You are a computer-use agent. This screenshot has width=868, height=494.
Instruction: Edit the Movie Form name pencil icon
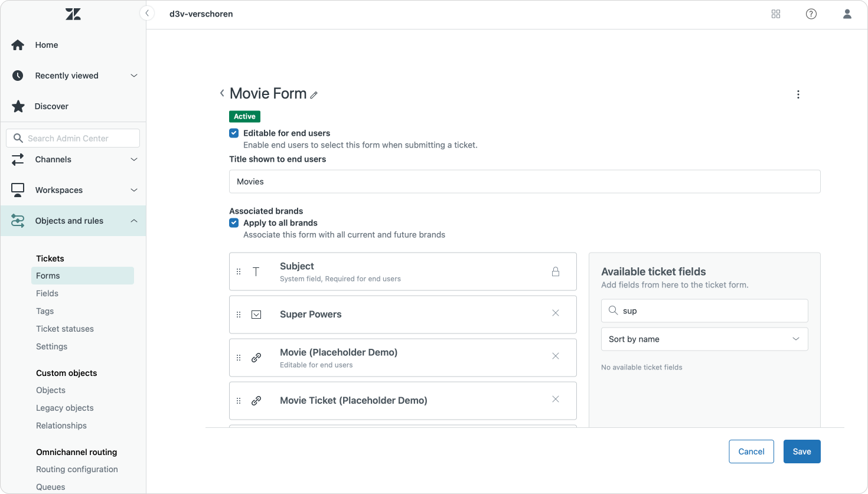click(314, 95)
